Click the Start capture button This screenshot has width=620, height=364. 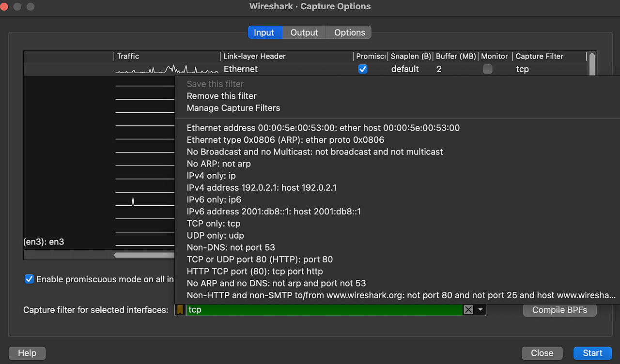point(592,353)
